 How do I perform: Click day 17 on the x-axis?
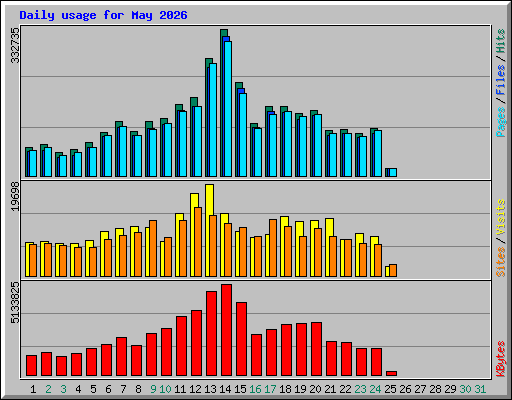[x=270, y=389]
